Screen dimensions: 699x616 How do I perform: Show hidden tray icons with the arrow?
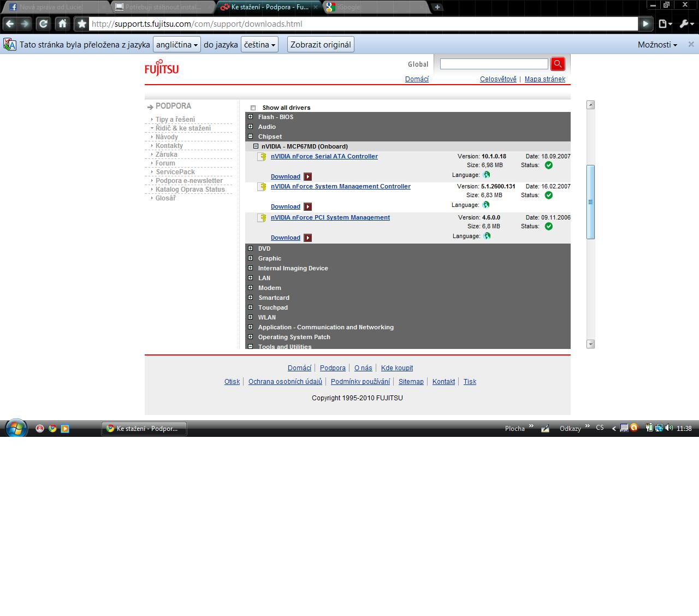coord(614,429)
